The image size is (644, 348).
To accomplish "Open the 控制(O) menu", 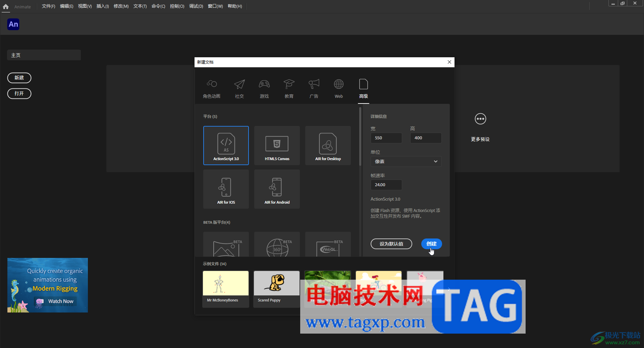I will click(x=177, y=6).
